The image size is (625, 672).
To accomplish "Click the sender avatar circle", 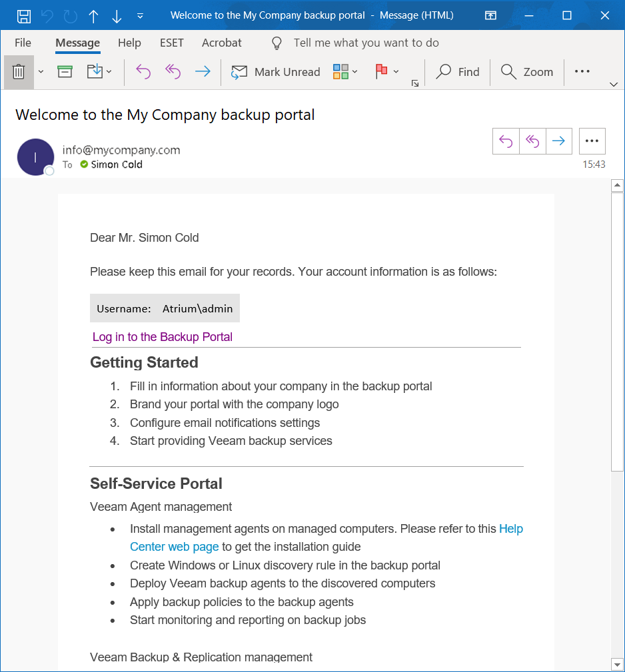I will pos(35,157).
